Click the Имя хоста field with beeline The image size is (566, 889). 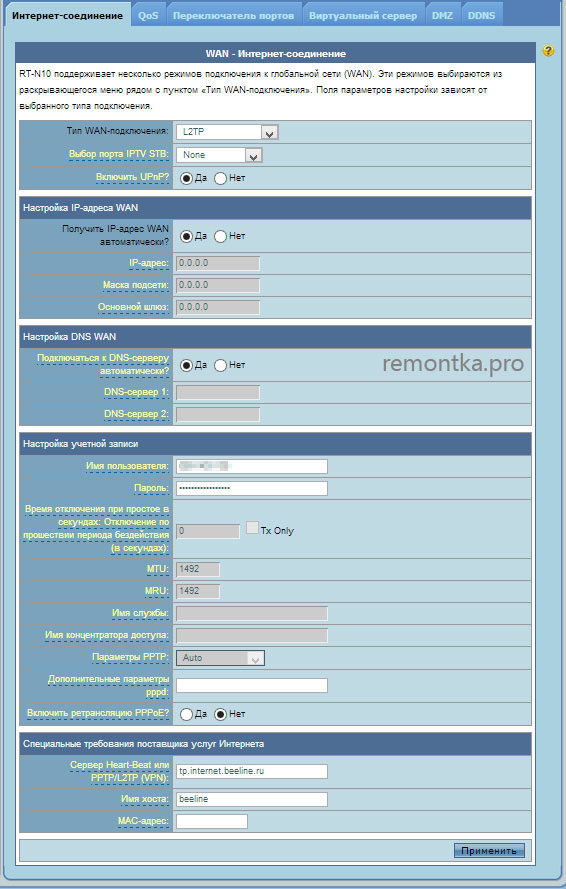(x=252, y=799)
